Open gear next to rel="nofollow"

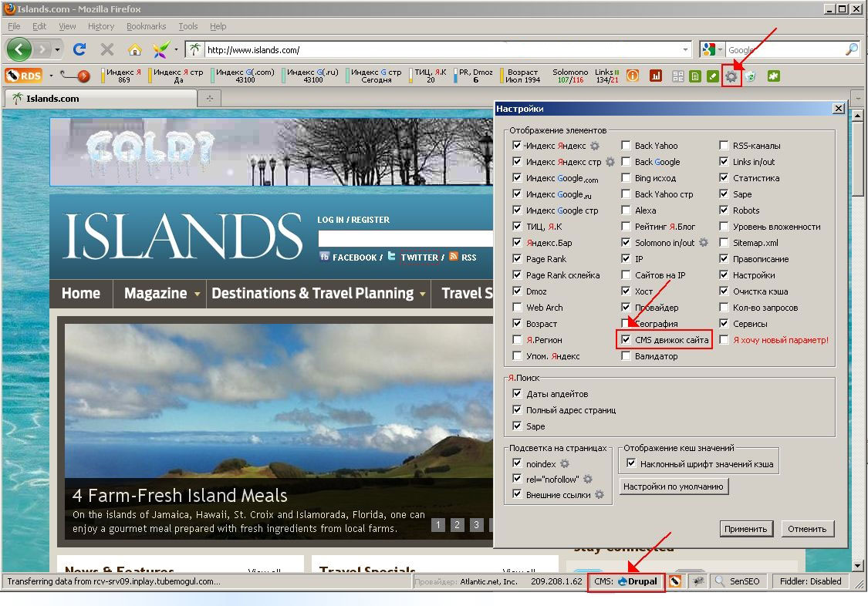588,480
